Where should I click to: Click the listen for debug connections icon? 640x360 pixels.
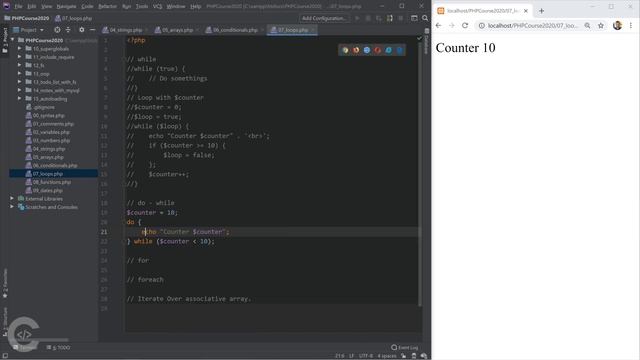click(389, 18)
